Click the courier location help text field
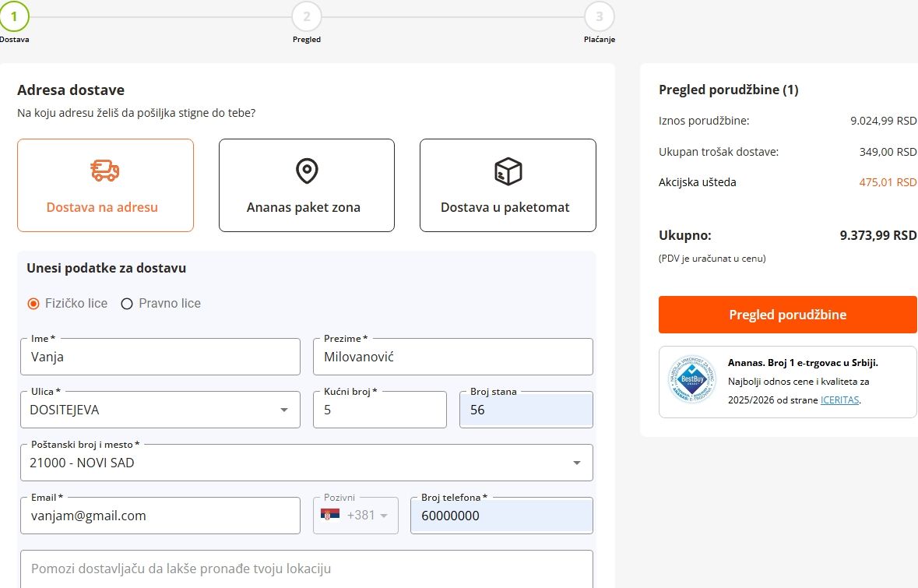The image size is (918, 588). coord(306,569)
